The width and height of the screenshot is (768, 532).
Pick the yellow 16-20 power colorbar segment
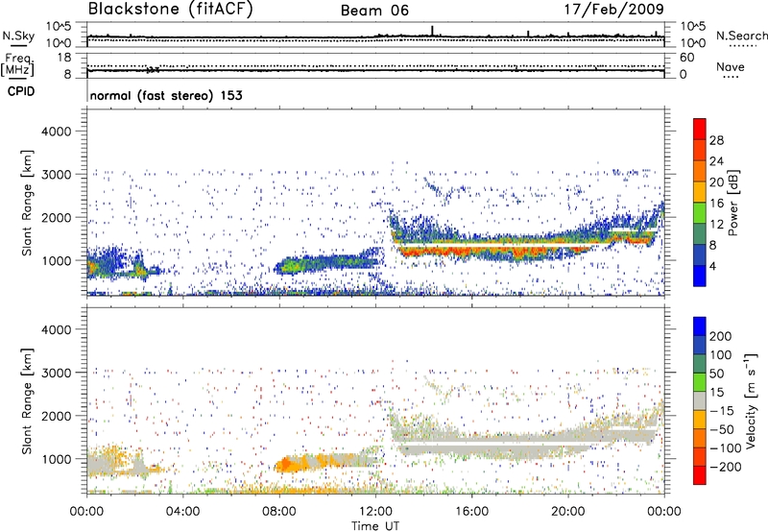point(700,191)
